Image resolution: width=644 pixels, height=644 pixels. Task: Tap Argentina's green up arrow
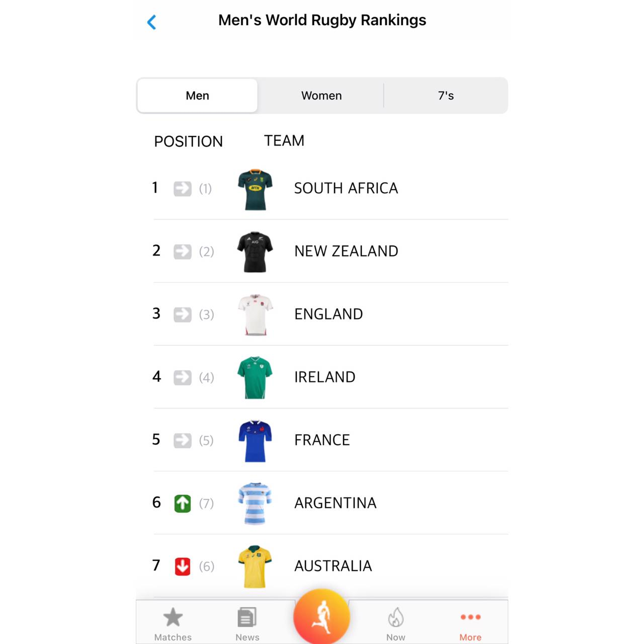(x=182, y=503)
